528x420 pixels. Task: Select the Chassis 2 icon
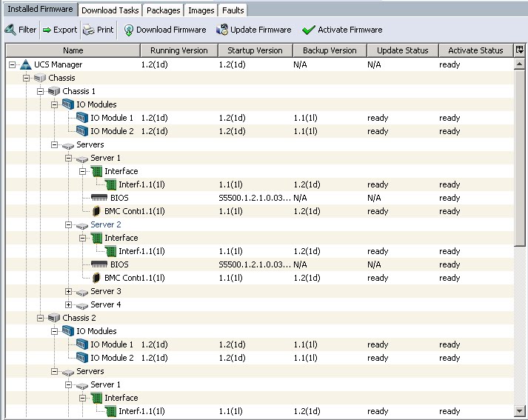click(54, 318)
